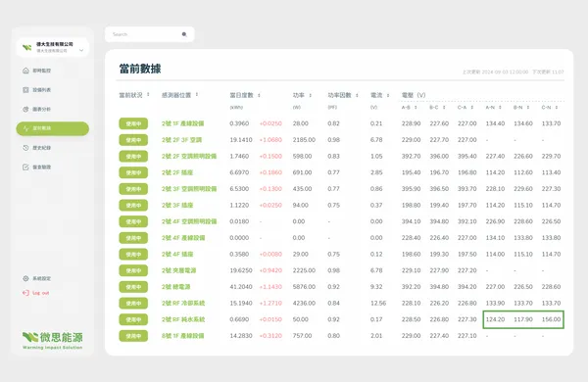Sort by 當前狀況 column arrows
Viewport: 588px width, 382px height.
tap(148, 94)
